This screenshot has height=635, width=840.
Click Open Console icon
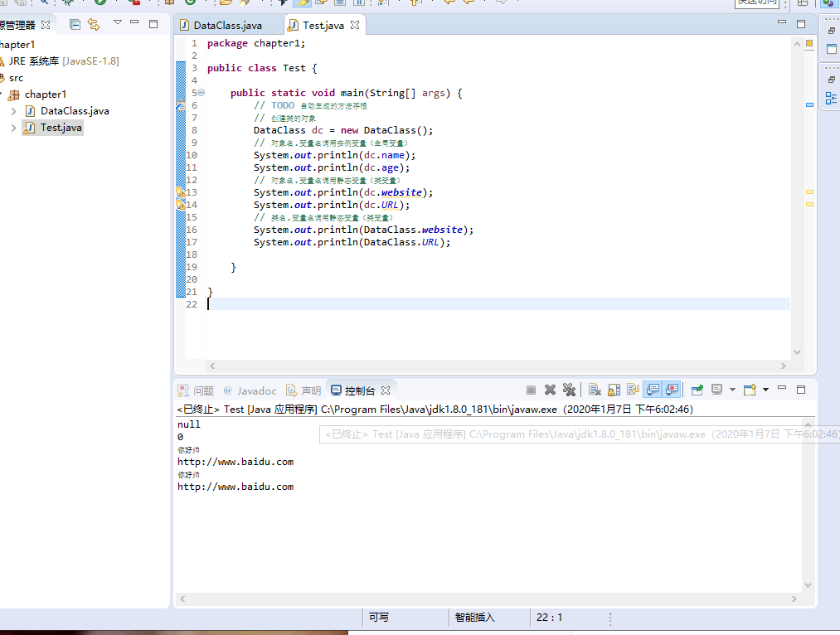coord(750,390)
